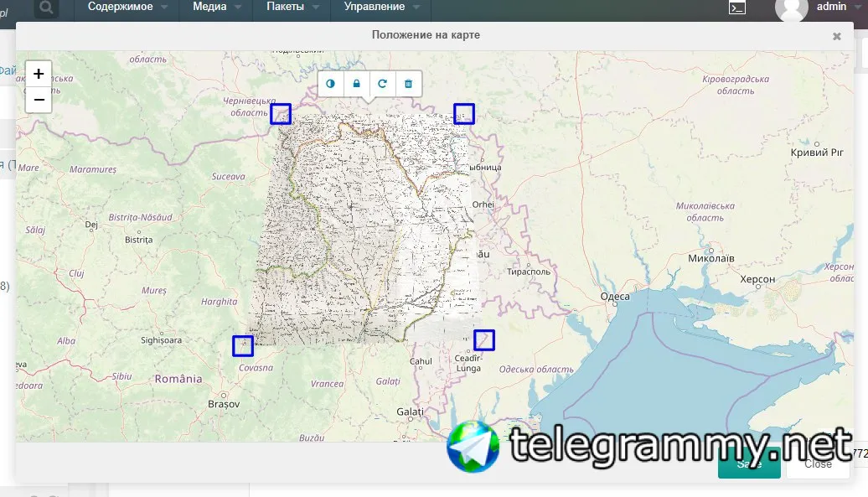Click the admin user avatar
Viewport: 868px width, 497px height.
coord(792,9)
